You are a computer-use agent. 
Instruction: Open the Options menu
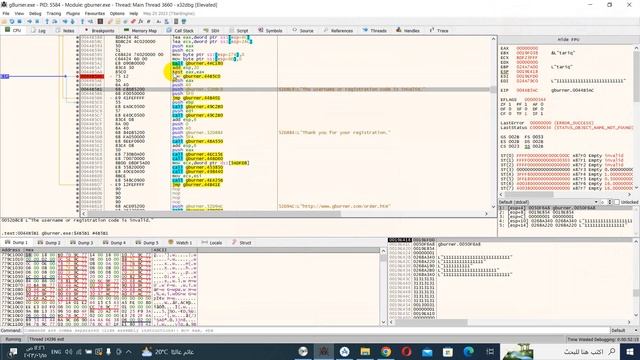pyautogui.click(x=117, y=13)
